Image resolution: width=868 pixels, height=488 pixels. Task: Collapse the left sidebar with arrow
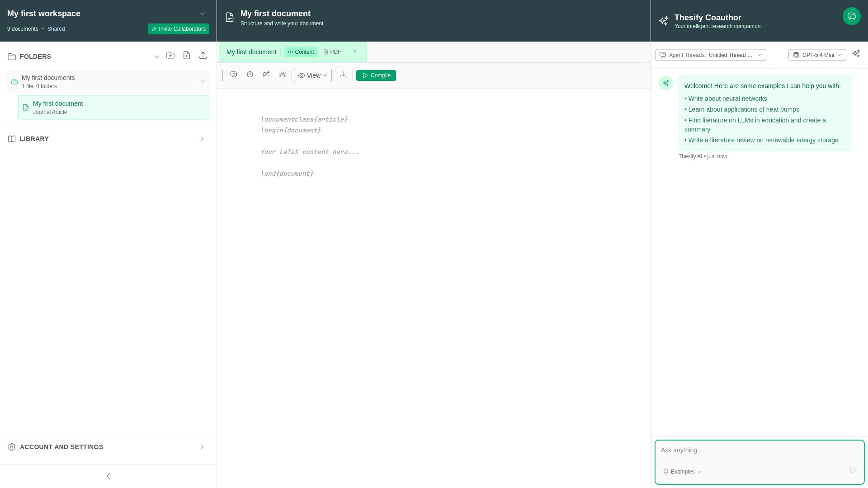pyautogui.click(x=108, y=476)
